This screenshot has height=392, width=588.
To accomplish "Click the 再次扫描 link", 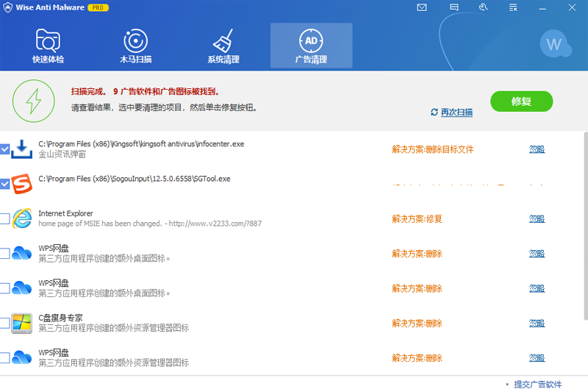I will coord(456,113).
